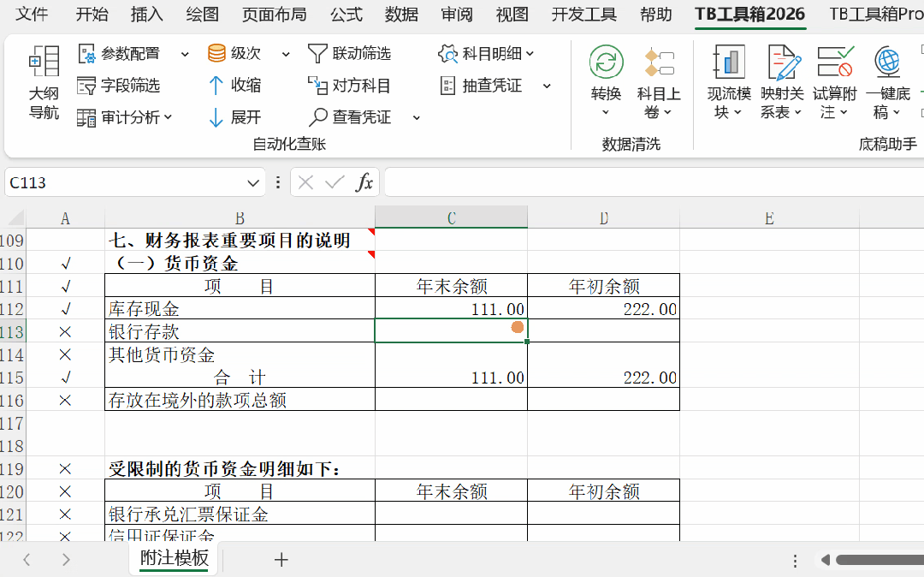Click 抽查凭证 sample voucher icon
Image resolution: width=924 pixels, height=577 pixels.
pyautogui.click(x=447, y=86)
